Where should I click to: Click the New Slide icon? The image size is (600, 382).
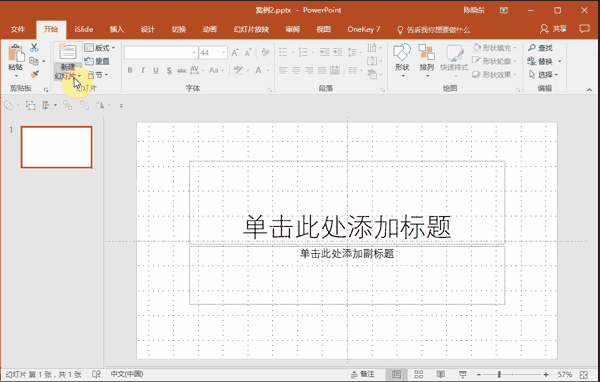[x=68, y=52]
